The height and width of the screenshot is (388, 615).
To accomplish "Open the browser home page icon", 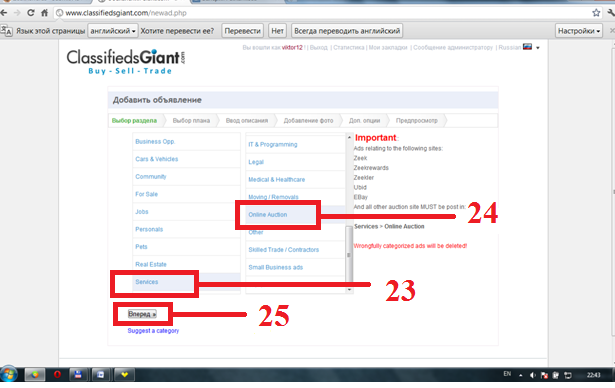I will (44, 13).
